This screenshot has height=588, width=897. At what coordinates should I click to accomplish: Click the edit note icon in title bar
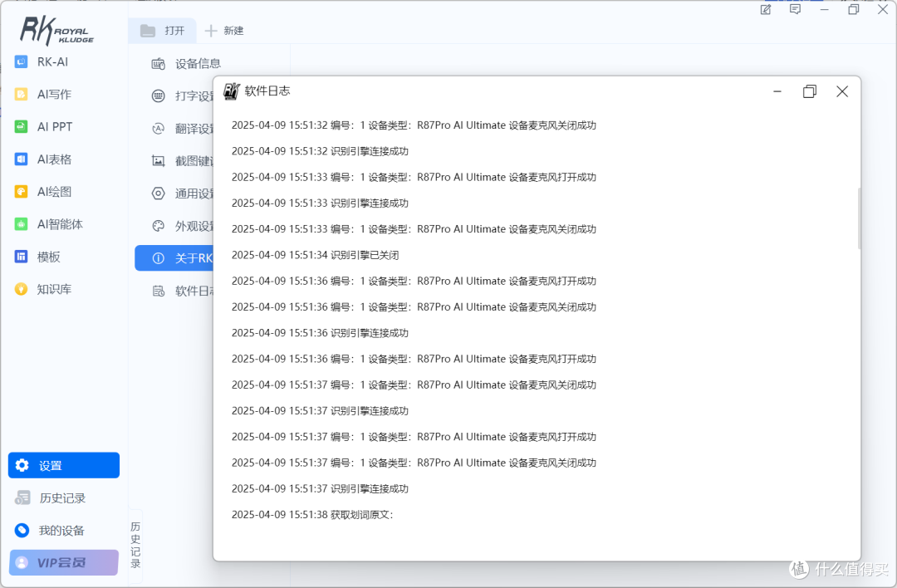(766, 9)
